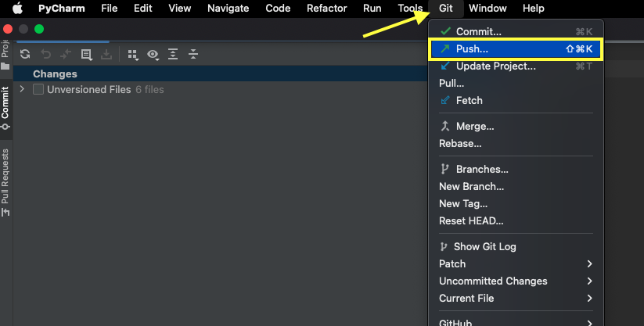Open Branches... from the Git menu
This screenshot has width=644, height=326.
[516, 169]
